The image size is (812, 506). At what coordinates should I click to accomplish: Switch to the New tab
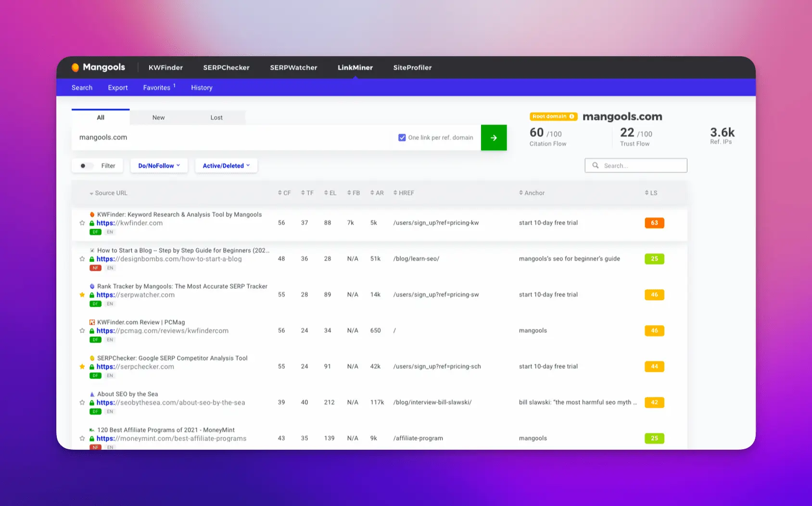(x=158, y=117)
